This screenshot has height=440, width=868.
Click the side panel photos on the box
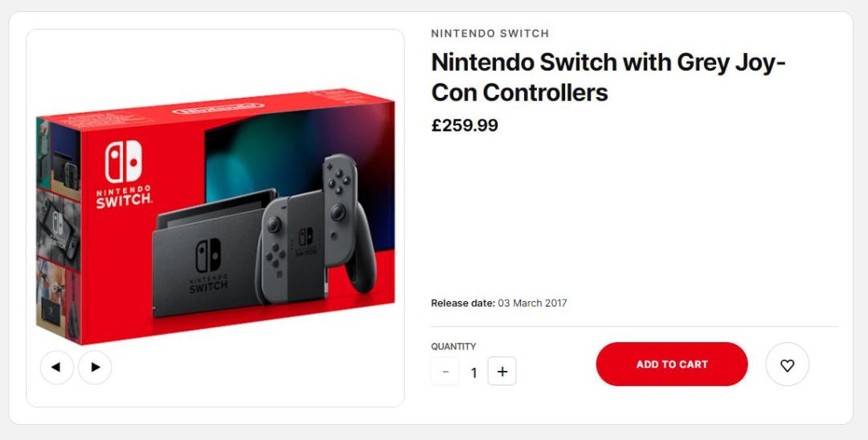[58, 233]
